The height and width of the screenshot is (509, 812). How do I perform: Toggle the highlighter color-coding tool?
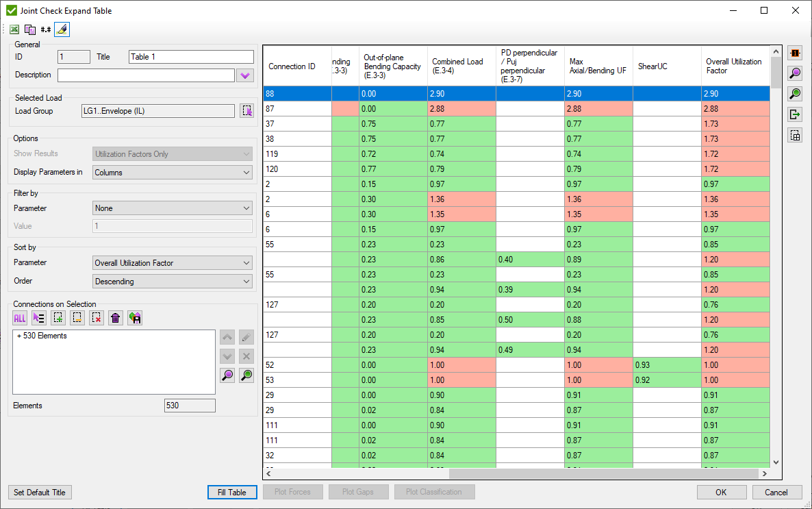(x=62, y=29)
